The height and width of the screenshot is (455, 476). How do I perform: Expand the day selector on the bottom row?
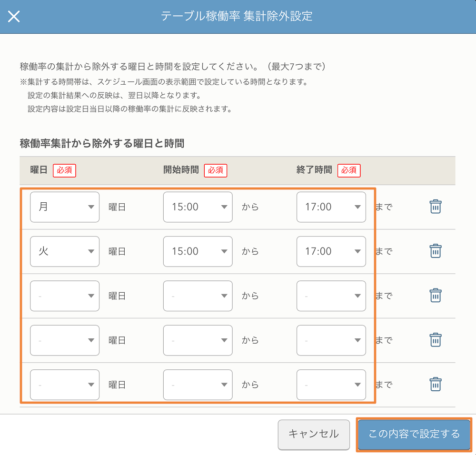(65, 385)
